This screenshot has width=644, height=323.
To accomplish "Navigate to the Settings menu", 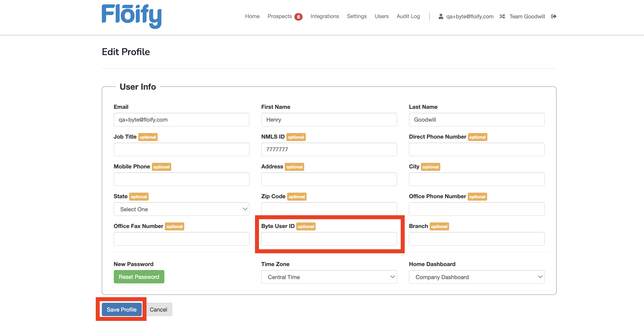I will point(357,16).
